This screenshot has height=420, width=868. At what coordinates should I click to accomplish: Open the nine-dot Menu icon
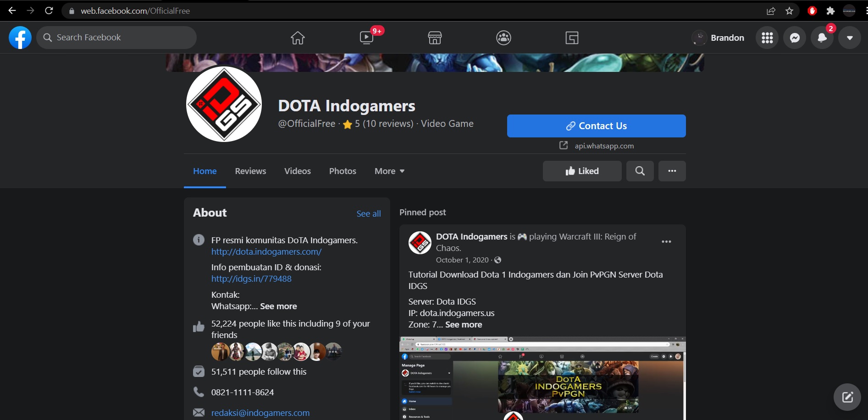pyautogui.click(x=767, y=38)
